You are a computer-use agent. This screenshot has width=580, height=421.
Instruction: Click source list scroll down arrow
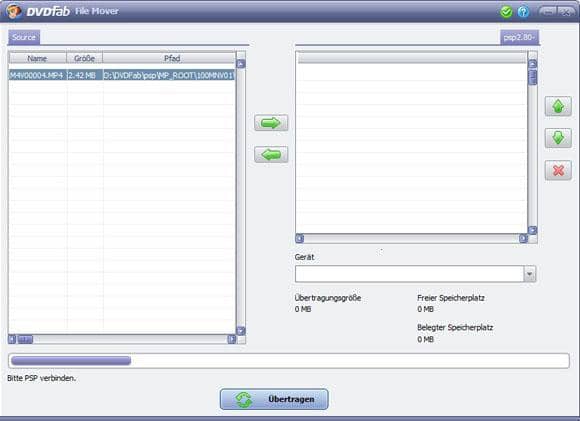click(x=241, y=330)
